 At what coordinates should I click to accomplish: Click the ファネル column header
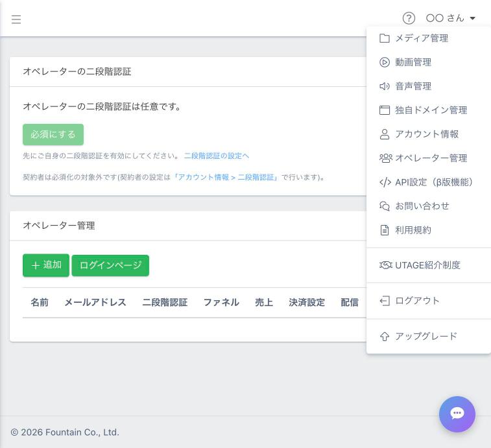click(x=221, y=302)
